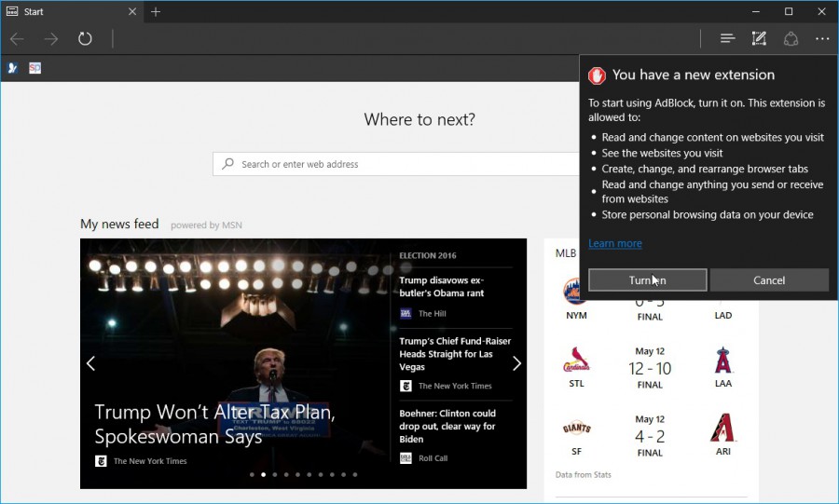Turn on the AdBlock extension
The width and height of the screenshot is (839, 504).
coord(648,280)
